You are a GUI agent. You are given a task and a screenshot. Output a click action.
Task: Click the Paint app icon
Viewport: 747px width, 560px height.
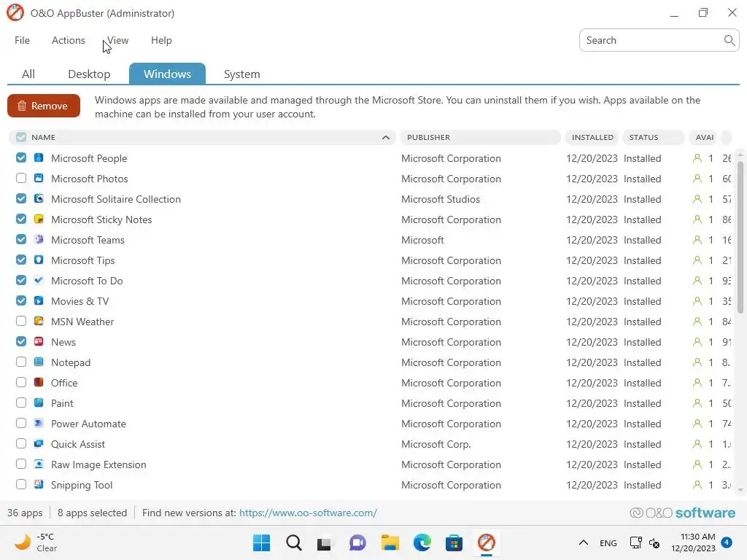tap(39, 402)
